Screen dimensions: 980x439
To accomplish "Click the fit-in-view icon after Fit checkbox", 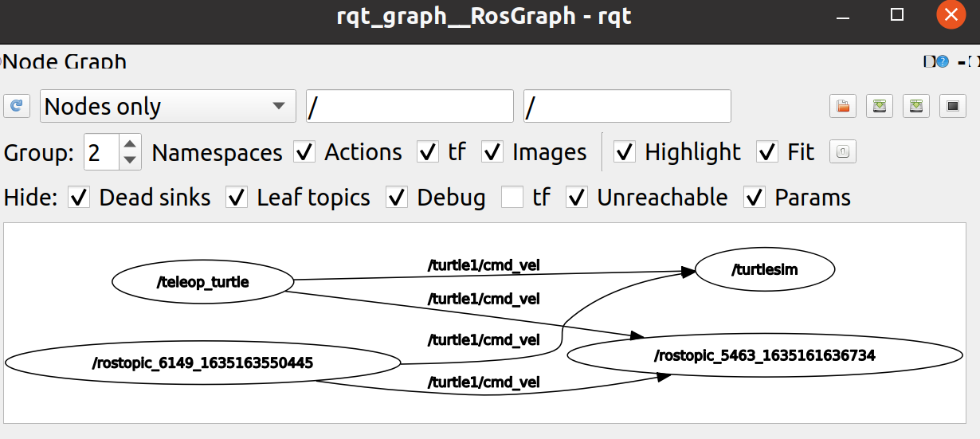I will 843,151.
